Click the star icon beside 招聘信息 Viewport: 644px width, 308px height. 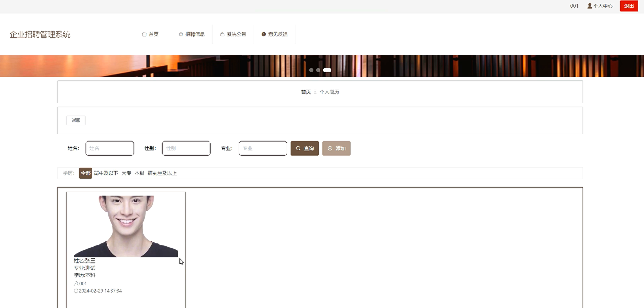pyautogui.click(x=181, y=34)
